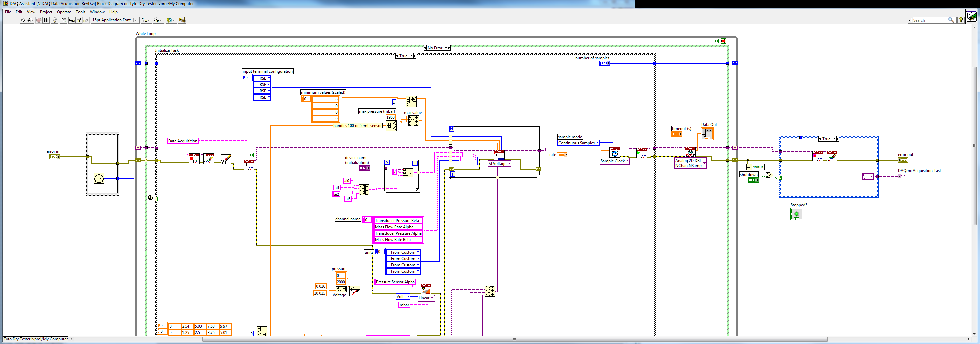Screen dimensions: 980x344
Task: Click the Run Continuously button
Action: pyautogui.click(x=30, y=20)
